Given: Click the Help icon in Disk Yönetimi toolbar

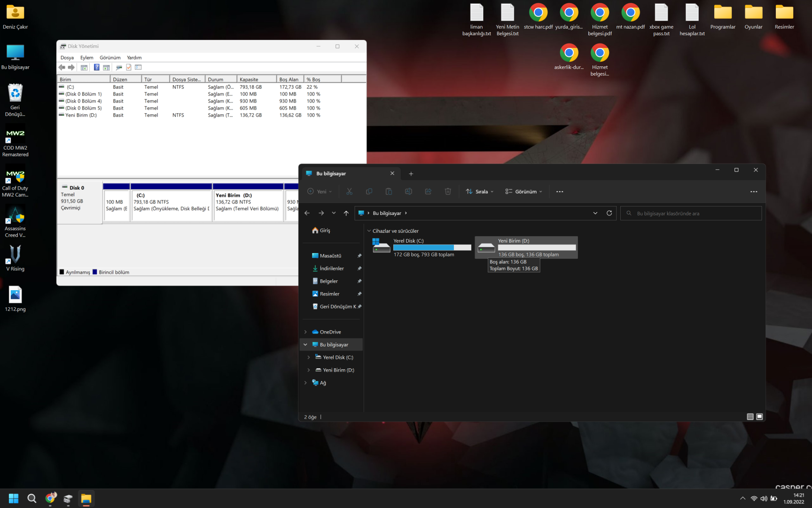Looking at the screenshot, I should 96,67.
